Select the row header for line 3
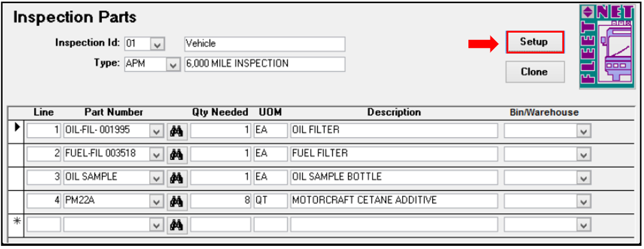Image resolution: width=644 pixels, height=249 pixels. click(x=17, y=177)
